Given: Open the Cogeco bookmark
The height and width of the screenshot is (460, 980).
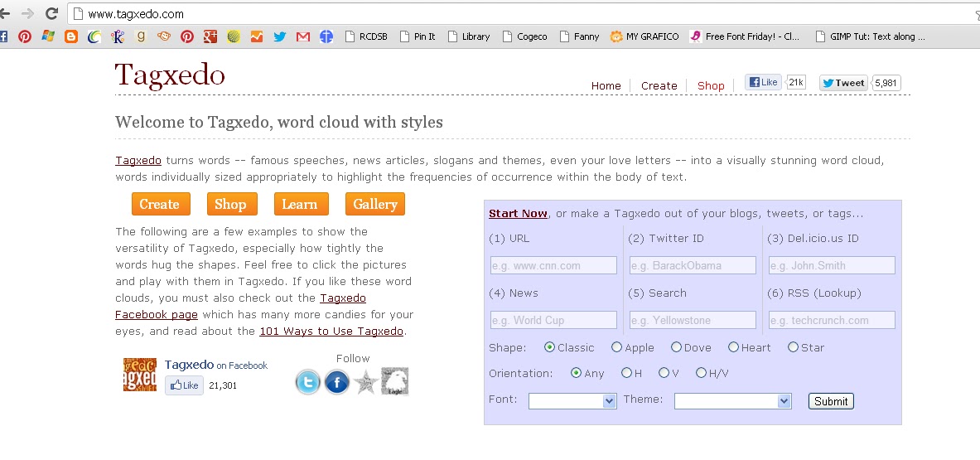Looking at the screenshot, I should tap(525, 36).
